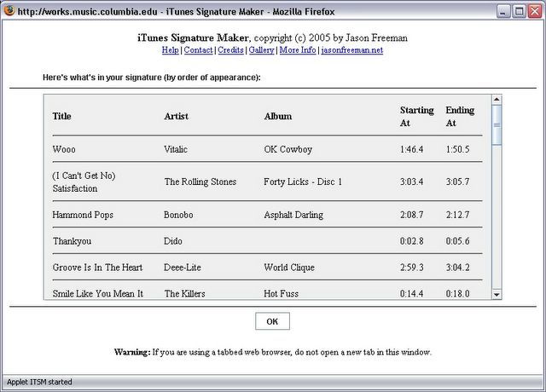The height and width of the screenshot is (392, 546).
Task: Select The Killers artist cell
Action: [x=184, y=293]
